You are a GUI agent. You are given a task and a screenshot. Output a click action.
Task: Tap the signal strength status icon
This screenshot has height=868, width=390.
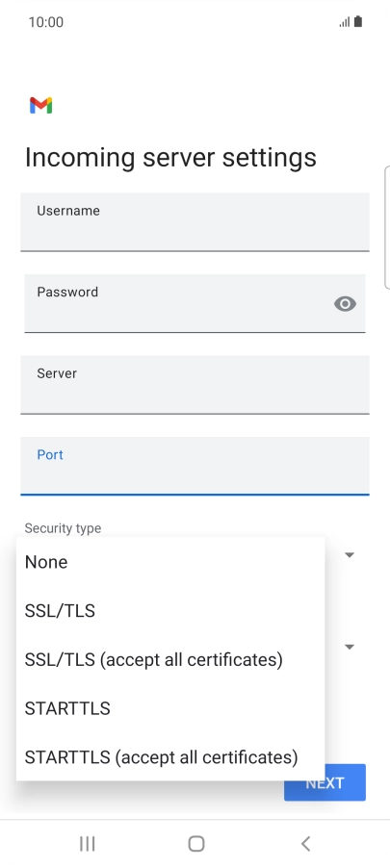[x=345, y=22]
